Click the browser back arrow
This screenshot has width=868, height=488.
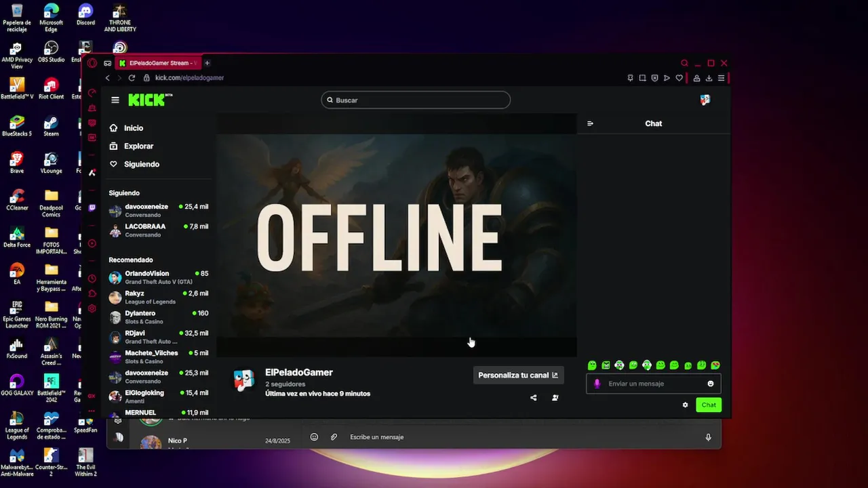[107, 78]
